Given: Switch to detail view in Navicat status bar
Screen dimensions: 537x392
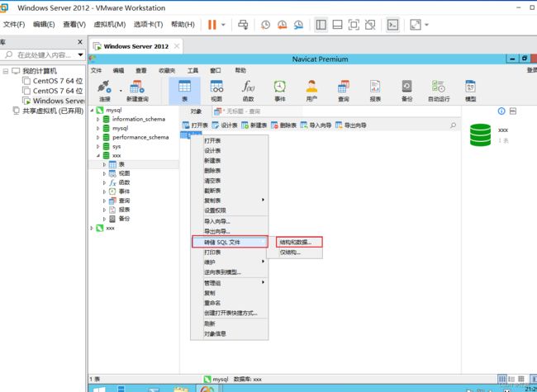Looking at the screenshot, I should point(511,379).
